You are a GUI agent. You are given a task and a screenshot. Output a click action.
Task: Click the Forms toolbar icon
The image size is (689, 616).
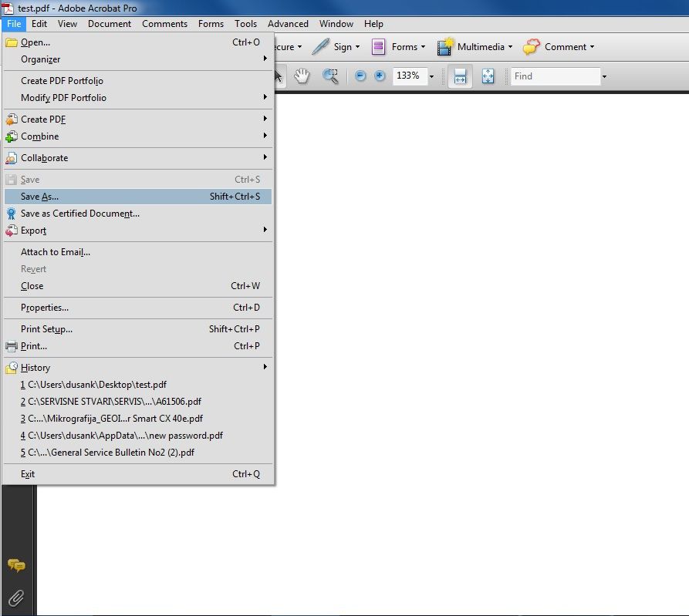click(378, 46)
